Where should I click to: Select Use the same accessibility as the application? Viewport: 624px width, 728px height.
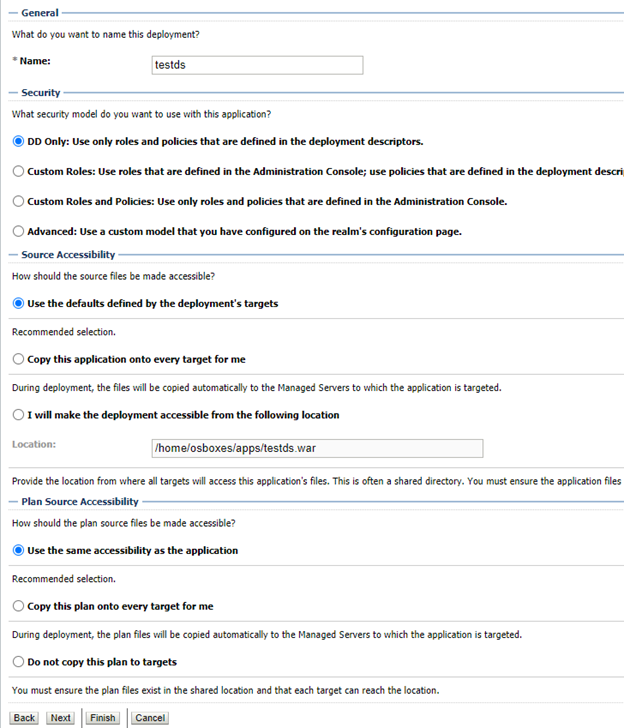click(x=18, y=550)
